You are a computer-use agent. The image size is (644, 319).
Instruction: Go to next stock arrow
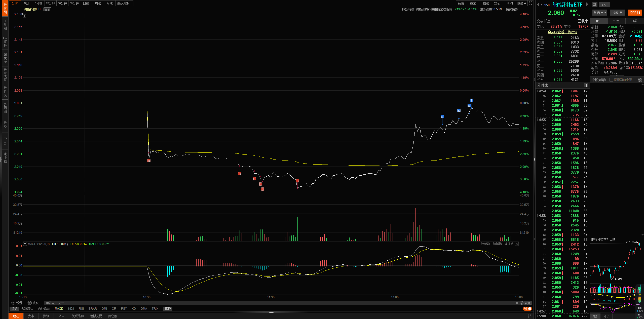[x=587, y=5]
